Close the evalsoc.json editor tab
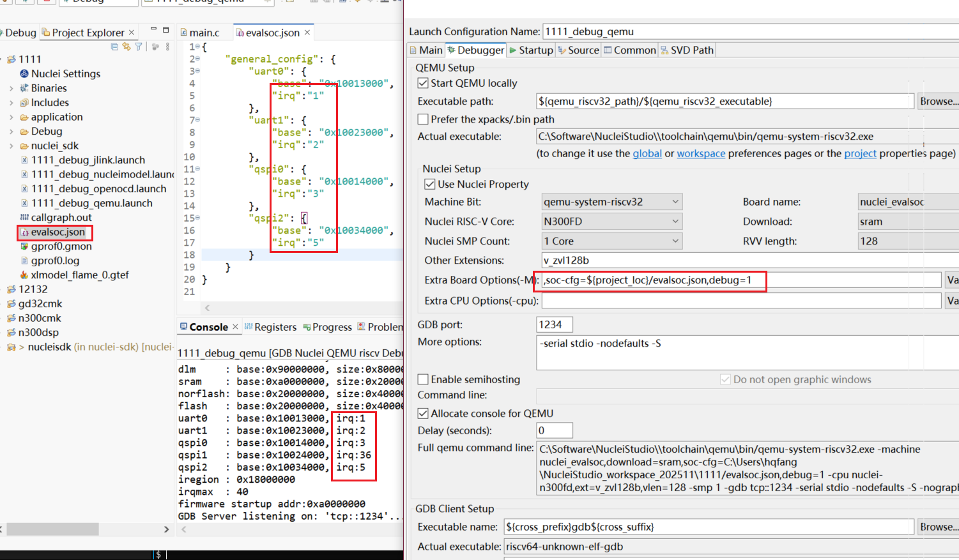The height and width of the screenshot is (560, 959). (307, 33)
